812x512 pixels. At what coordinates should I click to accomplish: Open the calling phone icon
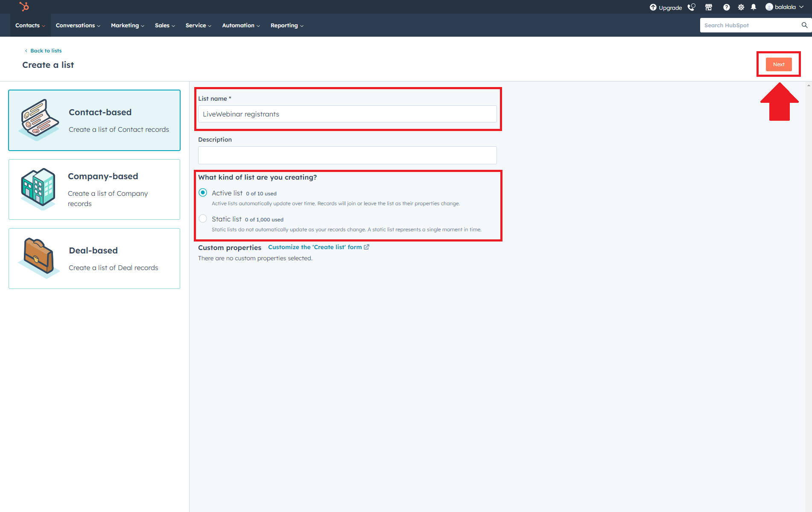pyautogui.click(x=691, y=7)
